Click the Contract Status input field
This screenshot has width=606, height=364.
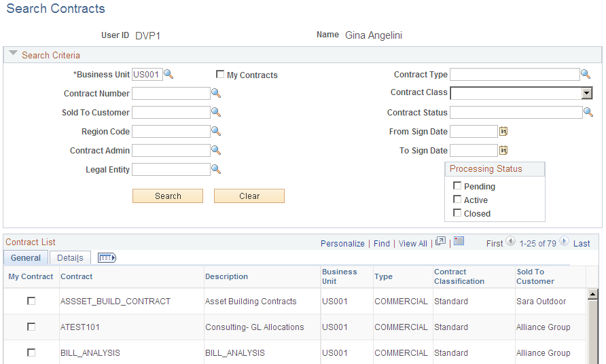(x=516, y=113)
